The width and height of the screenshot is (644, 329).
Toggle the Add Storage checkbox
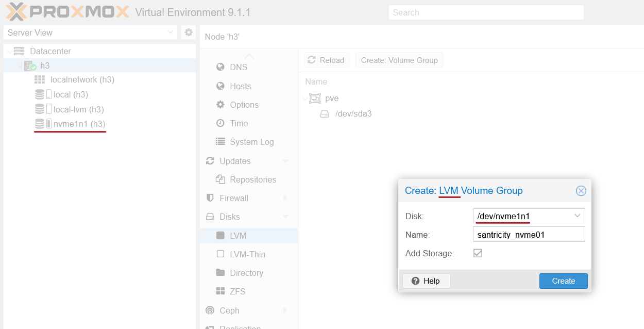(478, 253)
